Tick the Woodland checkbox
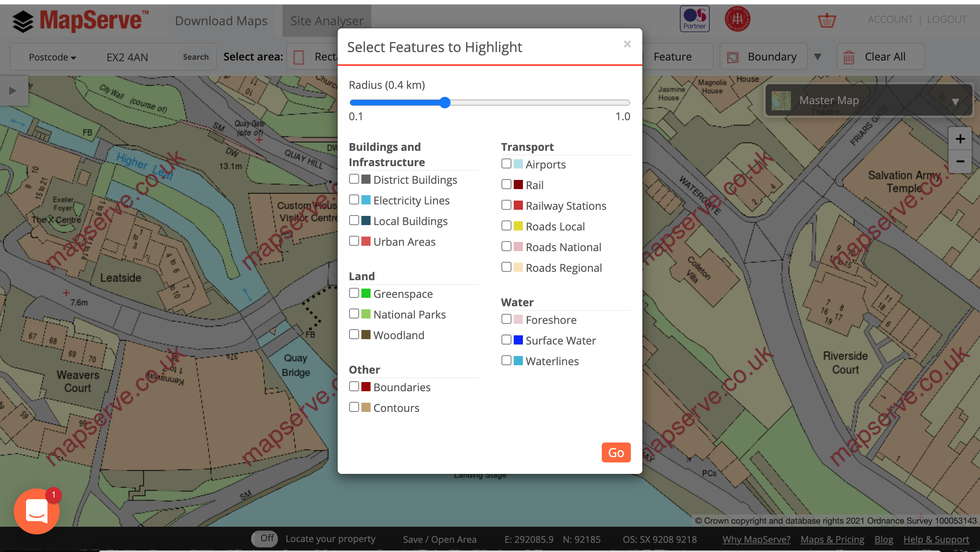The width and height of the screenshot is (980, 552). [354, 335]
